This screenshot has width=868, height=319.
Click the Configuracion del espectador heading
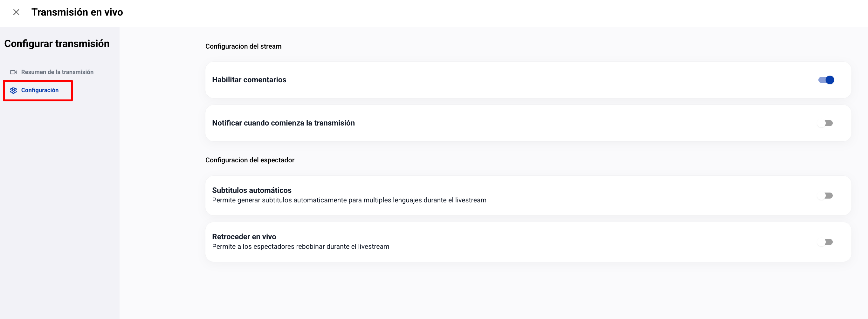click(250, 160)
